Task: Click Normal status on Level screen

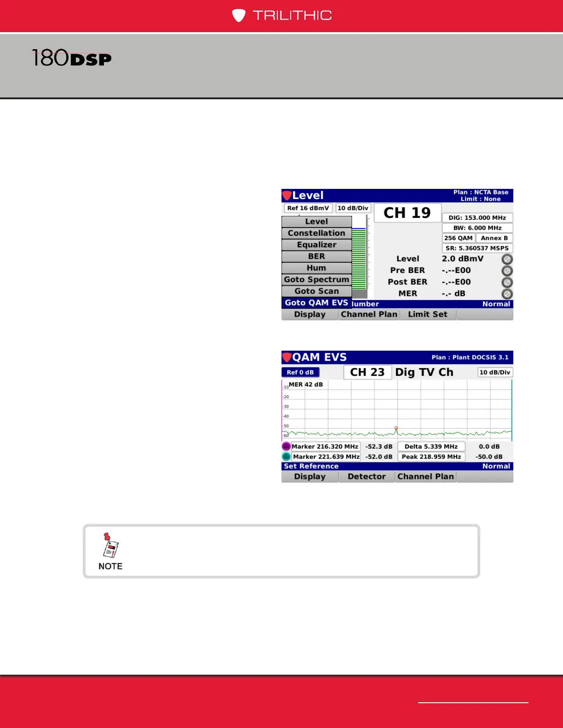Action: [496, 304]
